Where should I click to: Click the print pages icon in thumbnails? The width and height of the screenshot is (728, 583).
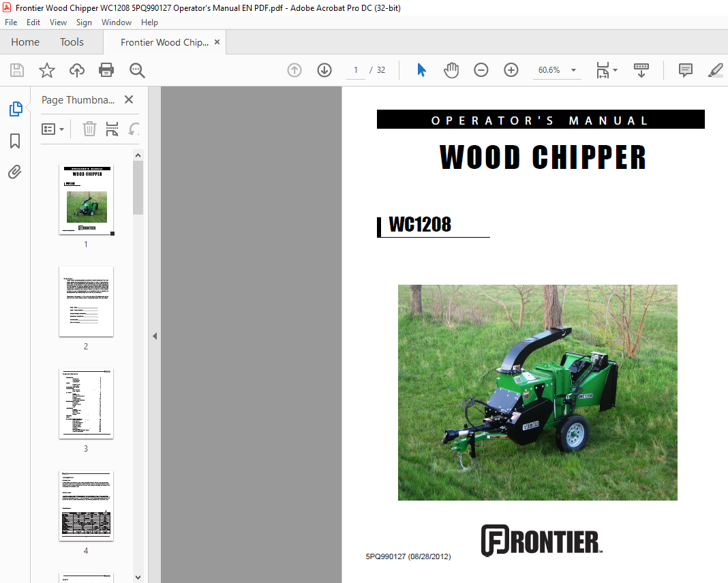pyautogui.click(x=112, y=129)
